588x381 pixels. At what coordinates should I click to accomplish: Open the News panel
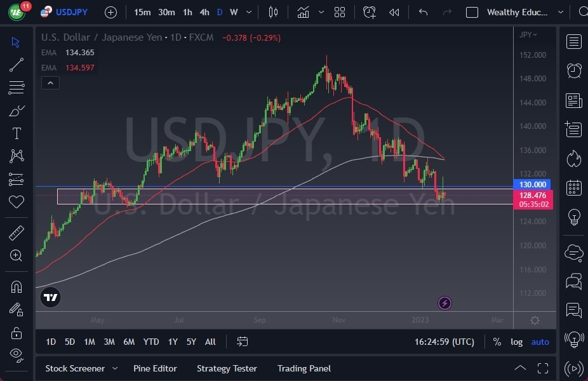[x=573, y=100]
